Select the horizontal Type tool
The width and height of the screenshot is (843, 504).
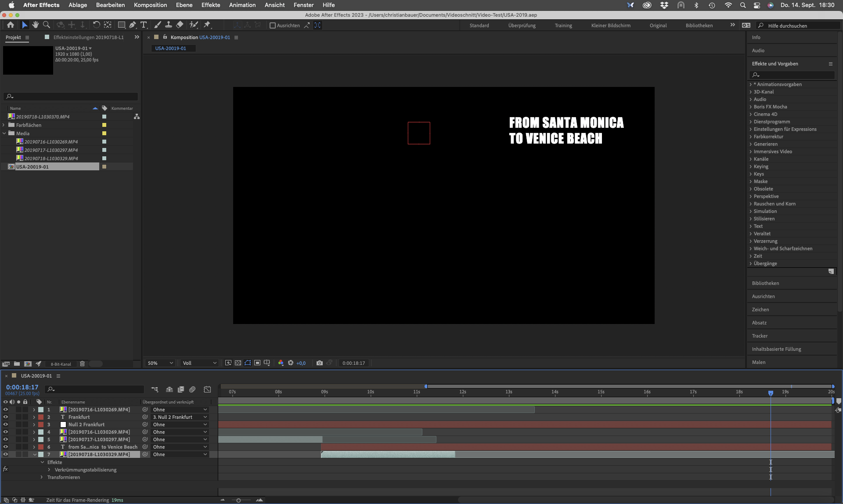tap(144, 25)
